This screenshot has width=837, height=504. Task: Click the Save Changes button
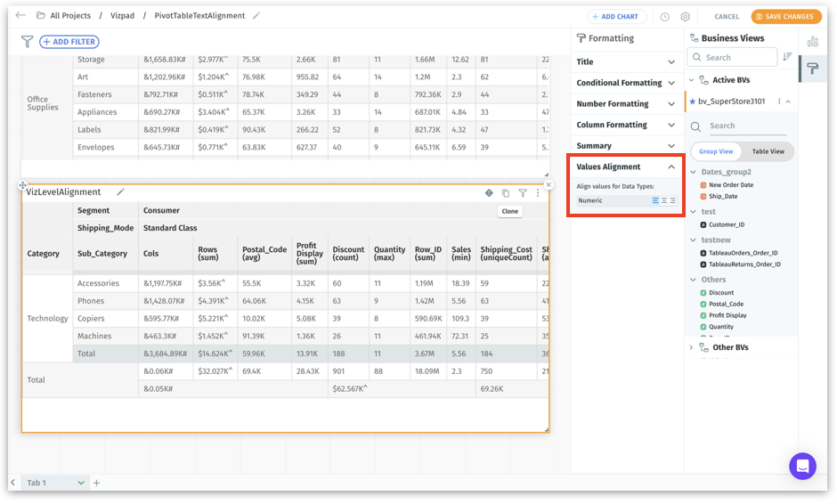[x=785, y=17]
